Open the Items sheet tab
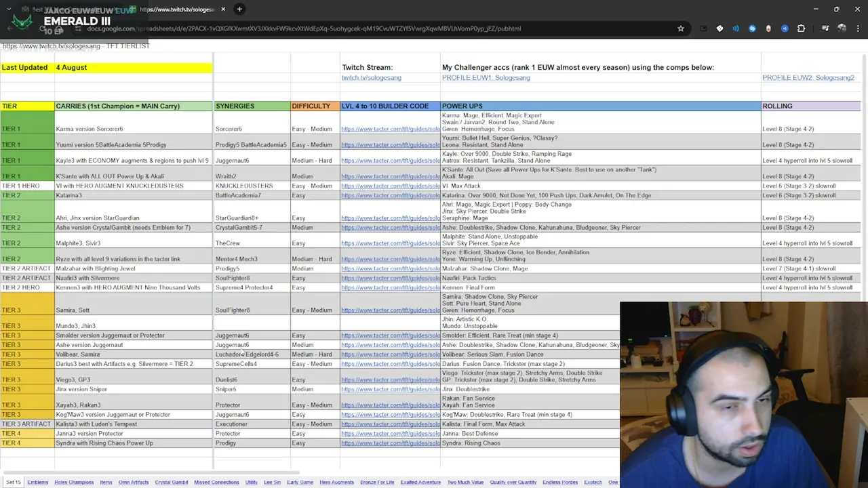Viewport: 868px width, 488px height. (x=106, y=482)
